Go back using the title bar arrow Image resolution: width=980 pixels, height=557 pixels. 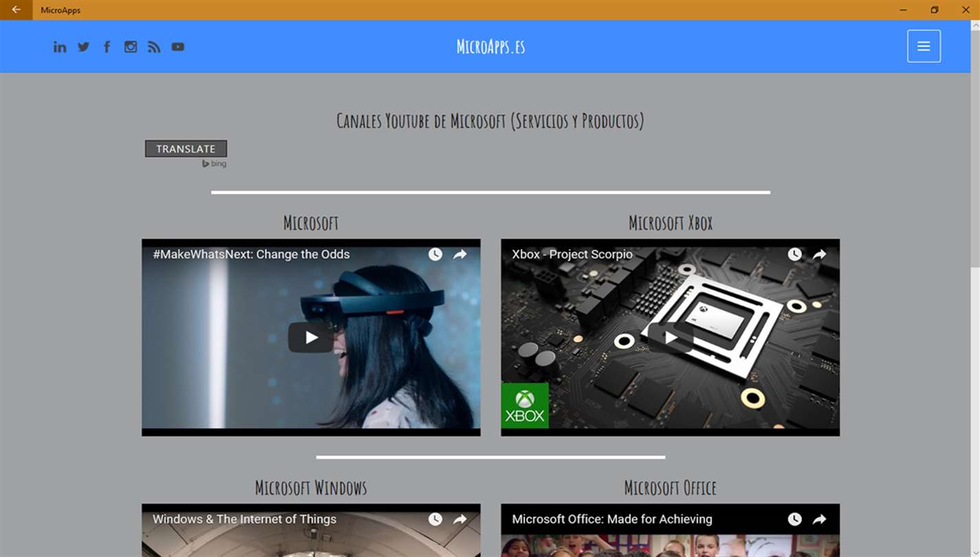click(x=16, y=10)
